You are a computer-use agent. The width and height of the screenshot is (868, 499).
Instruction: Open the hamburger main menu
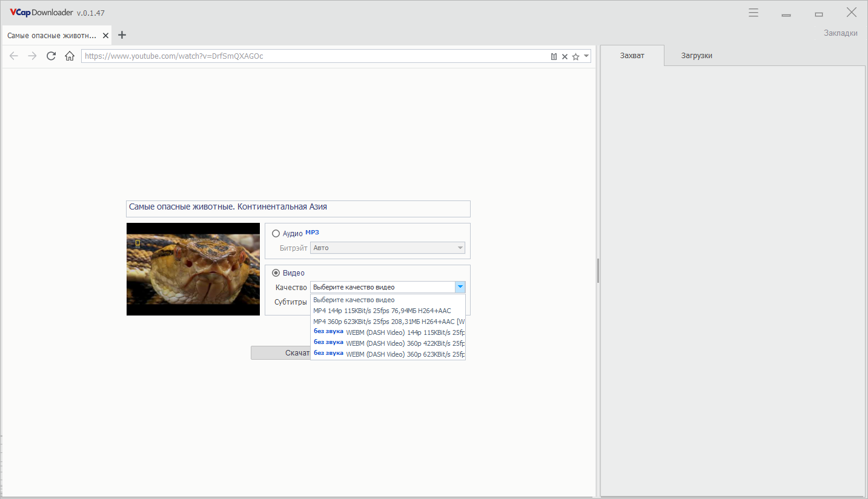[x=753, y=13]
